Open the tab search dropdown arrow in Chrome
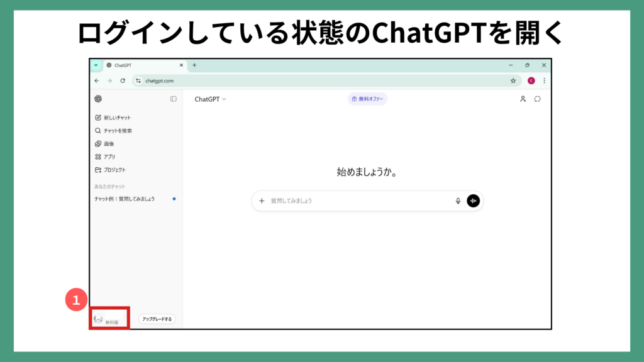 (x=96, y=65)
